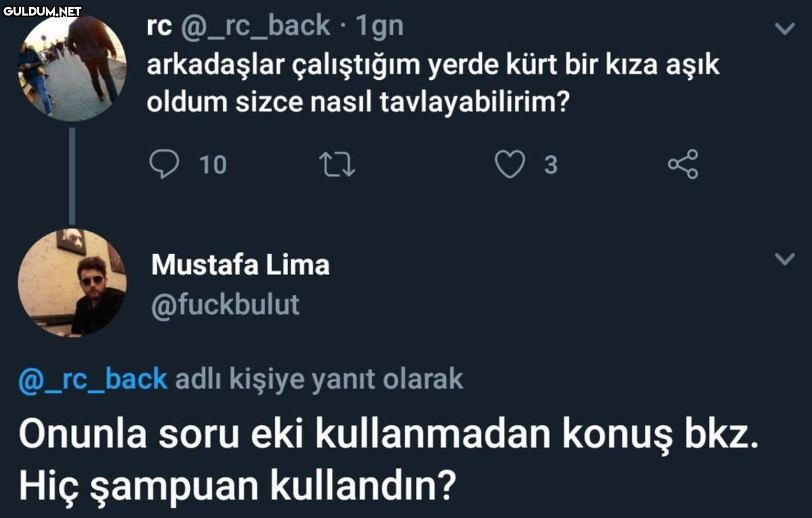Screen dimensions: 812x518
Task: Retweet the rc tweet
Action: click(338, 165)
